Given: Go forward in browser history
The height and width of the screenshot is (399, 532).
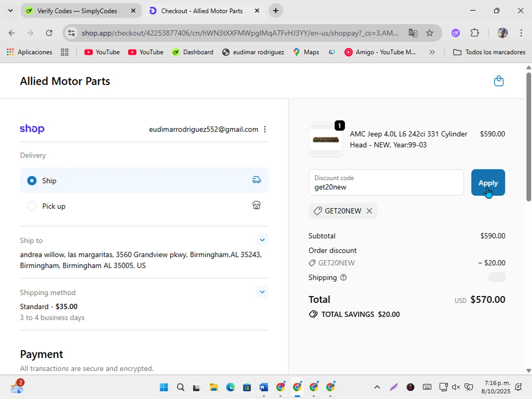Looking at the screenshot, I should pyautogui.click(x=31, y=33).
